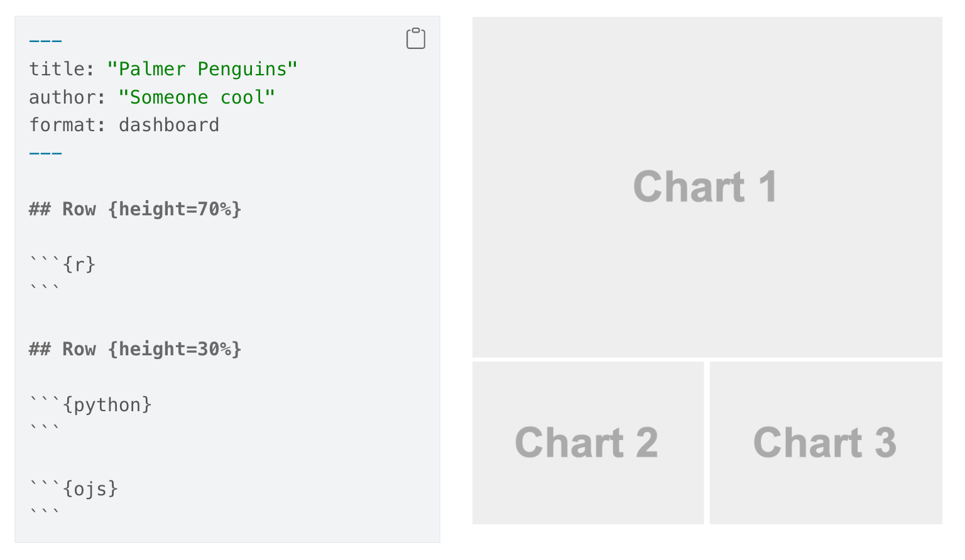Screen dimensions: 965x560
Task: Click the {ojs} code chunk opener
Action: (x=74, y=488)
